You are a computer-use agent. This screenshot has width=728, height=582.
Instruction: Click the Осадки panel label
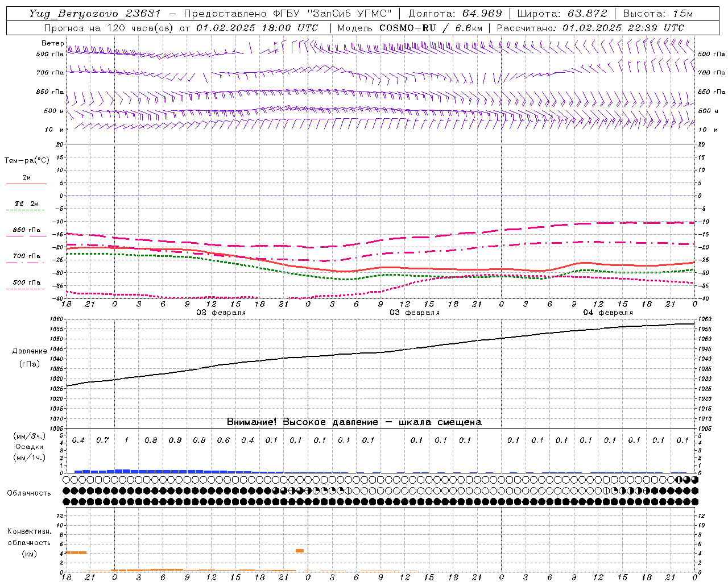[30, 447]
